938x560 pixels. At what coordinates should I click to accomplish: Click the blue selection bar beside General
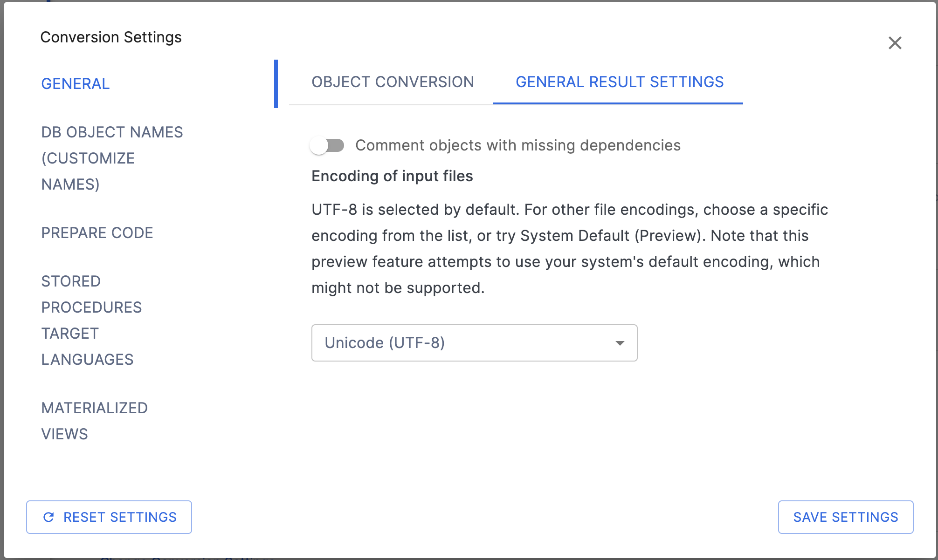pos(276,84)
